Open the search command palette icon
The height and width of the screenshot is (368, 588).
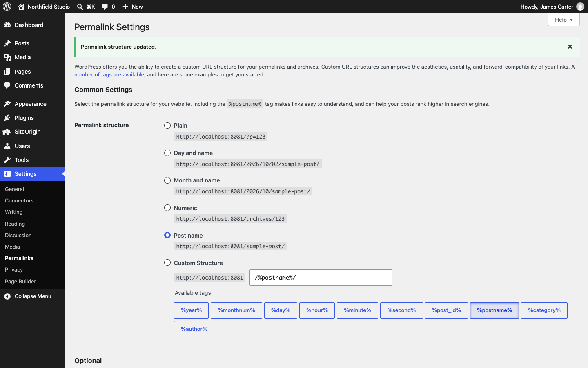(80, 7)
